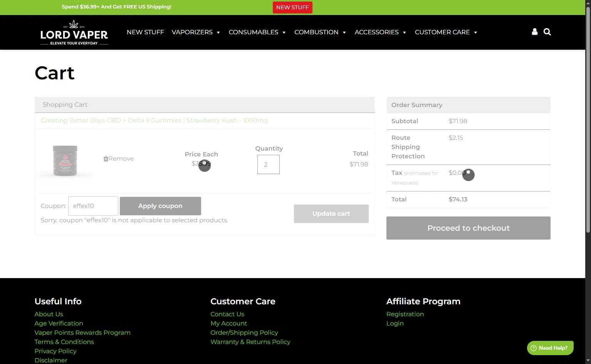Focus the coupon code input field

click(93, 206)
